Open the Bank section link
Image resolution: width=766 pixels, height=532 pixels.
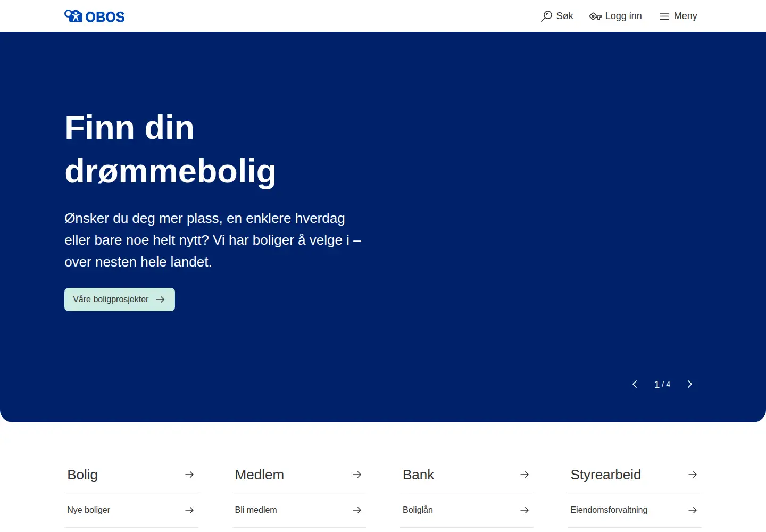coord(467,475)
